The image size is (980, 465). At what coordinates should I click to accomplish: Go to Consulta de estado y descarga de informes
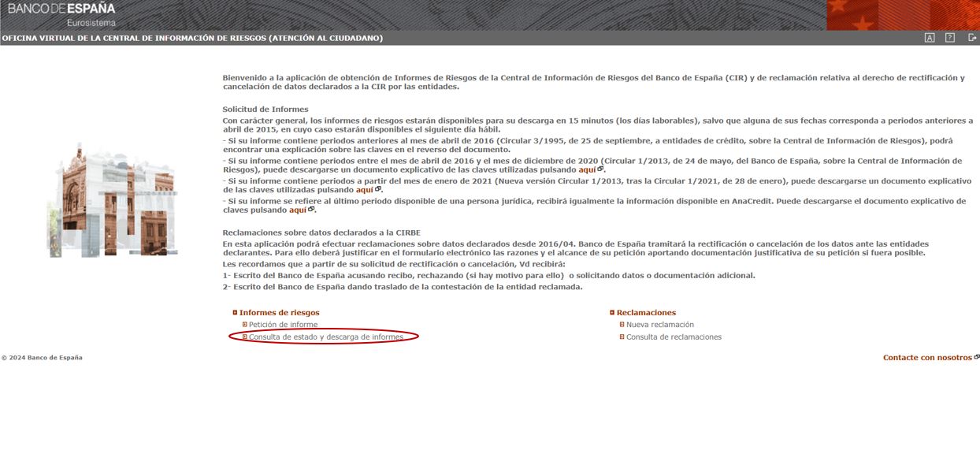[x=325, y=337]
